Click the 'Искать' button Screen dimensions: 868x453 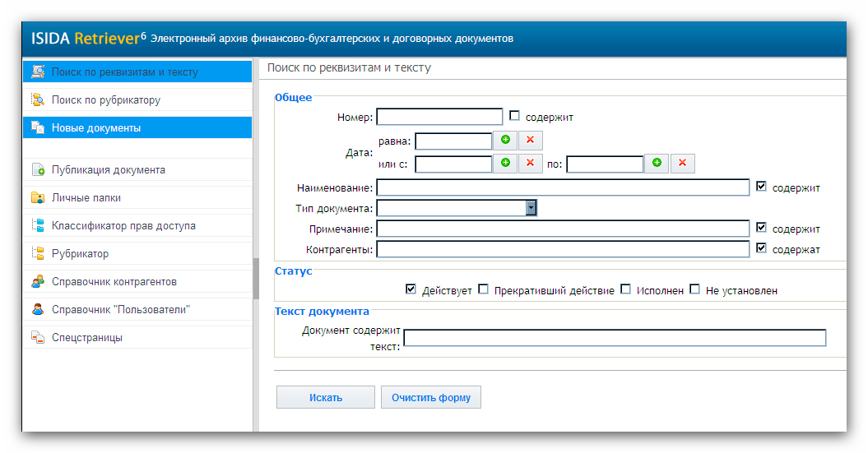click(326, 397)
